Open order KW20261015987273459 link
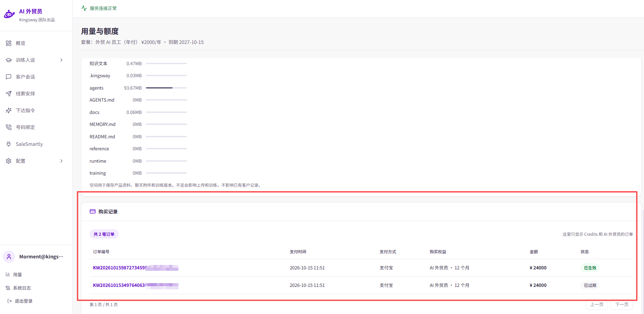644x314 pixels. click(x=136, y=268)
